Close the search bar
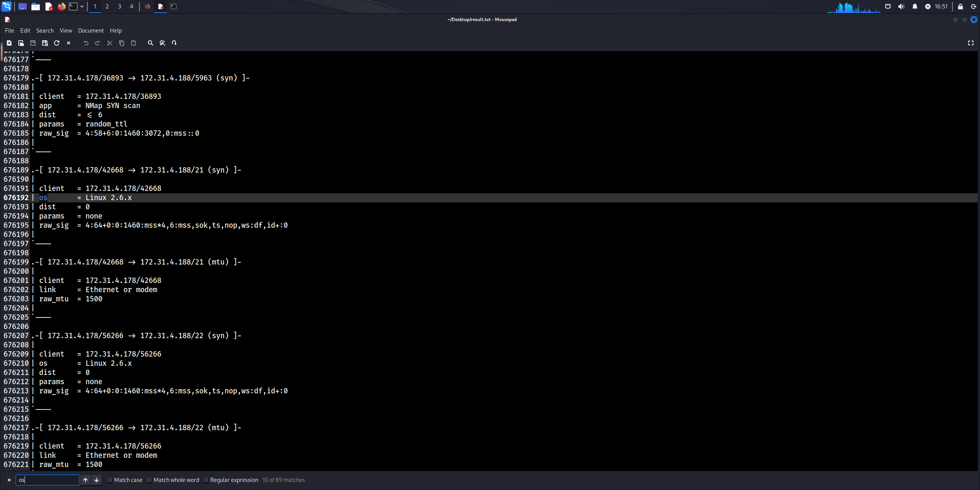This screenshot has height=490, width=980. click(9, 480)
